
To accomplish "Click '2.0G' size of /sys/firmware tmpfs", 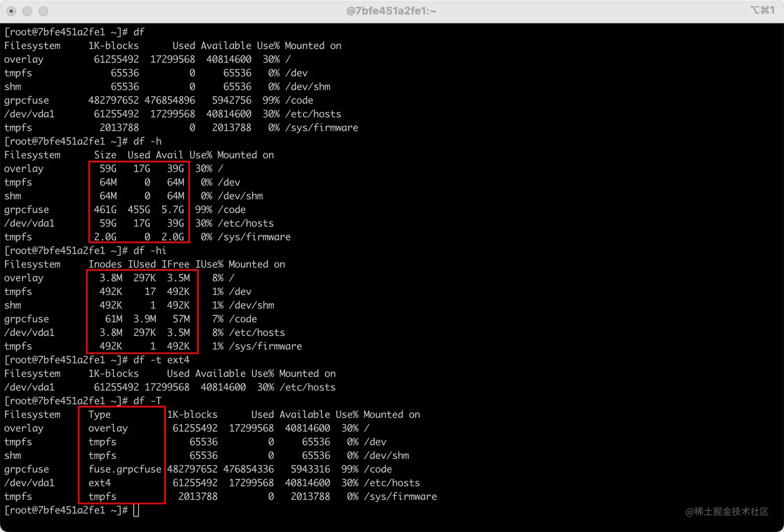I will [x=105, y=237].
